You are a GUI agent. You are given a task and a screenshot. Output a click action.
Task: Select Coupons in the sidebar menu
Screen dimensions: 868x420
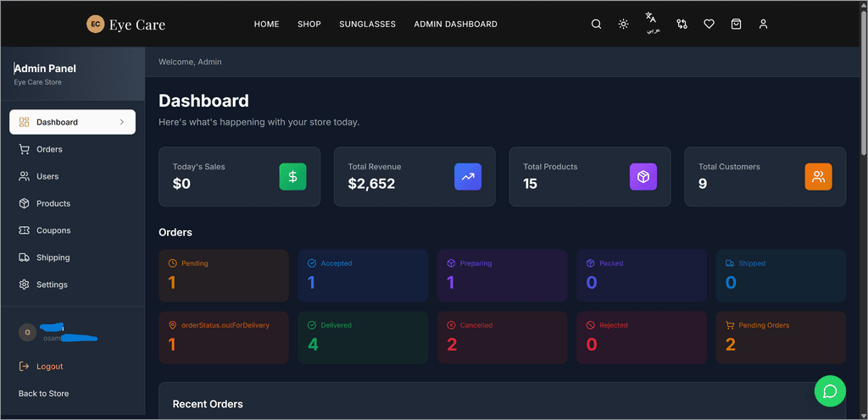click(73, 230)
